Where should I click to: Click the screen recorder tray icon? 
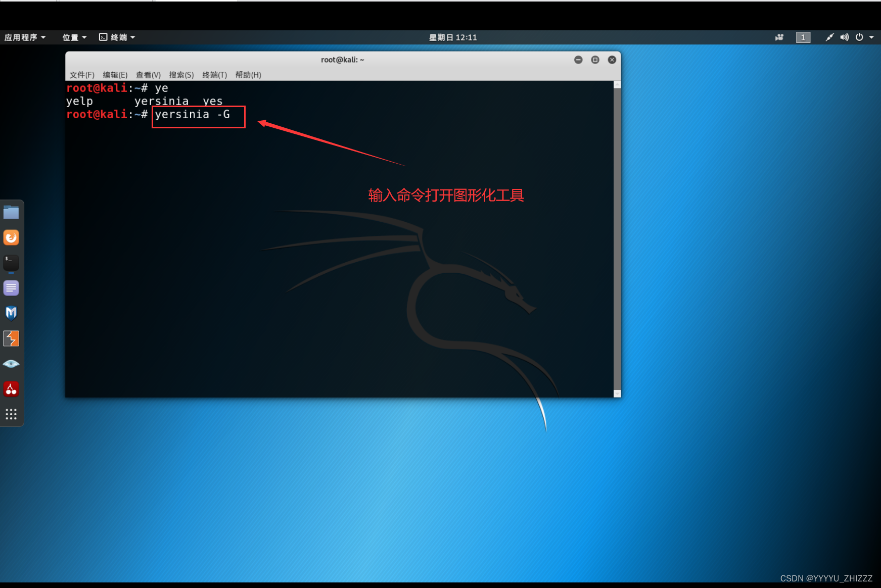pyautogui.click(x=779, y=37)
